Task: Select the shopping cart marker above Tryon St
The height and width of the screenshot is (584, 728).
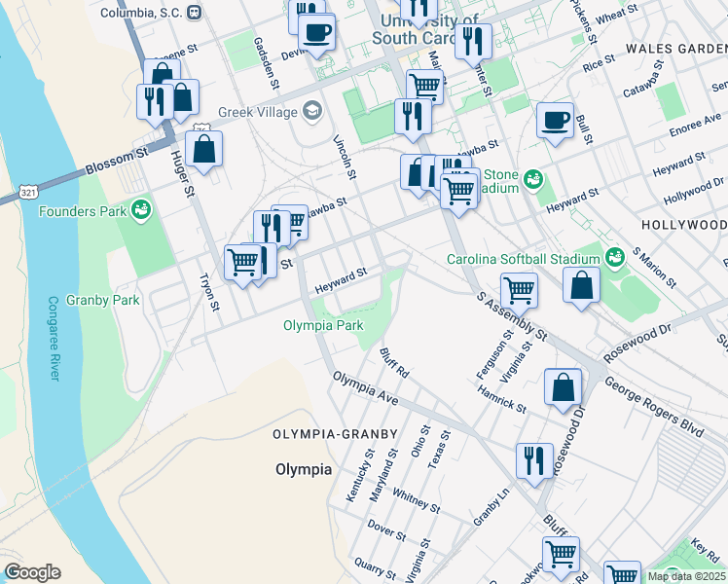Action: pos(242,265)
